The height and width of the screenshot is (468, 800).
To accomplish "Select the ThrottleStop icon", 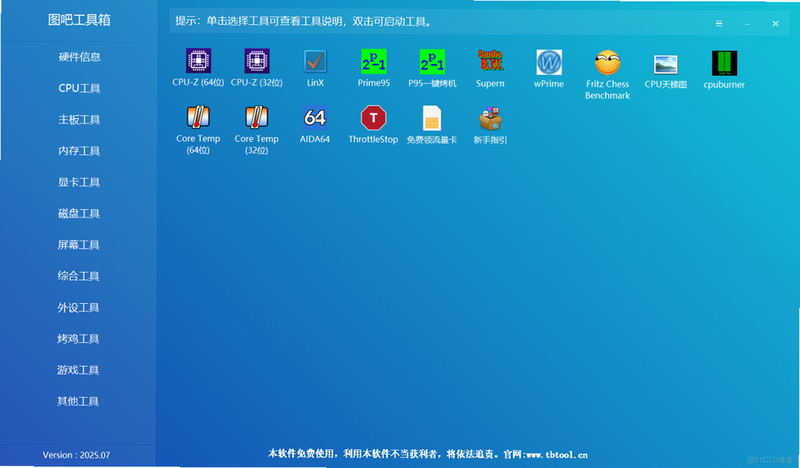I will click(373, 118).
